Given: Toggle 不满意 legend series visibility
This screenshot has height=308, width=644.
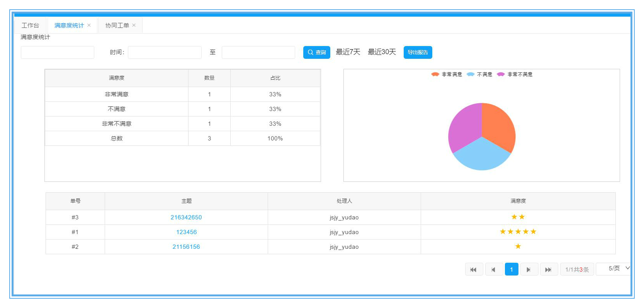Looking at the screenshot, I should coord(479,74).
